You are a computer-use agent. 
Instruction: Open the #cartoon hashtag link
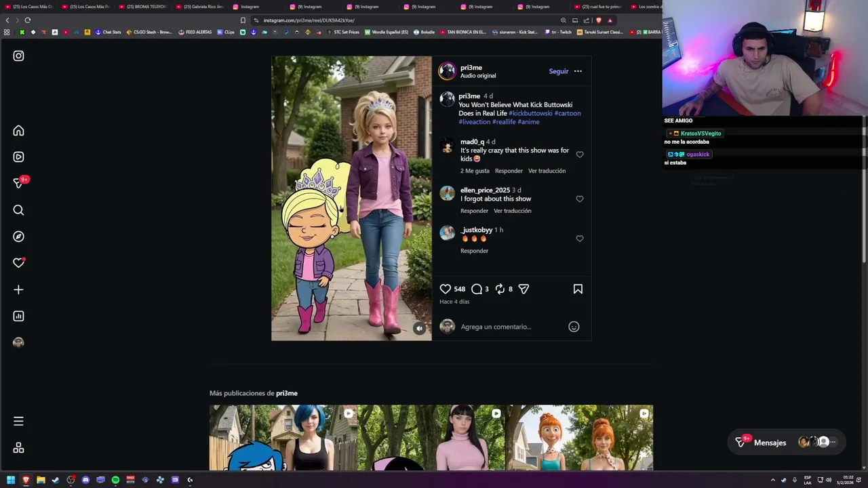[568, 113]
